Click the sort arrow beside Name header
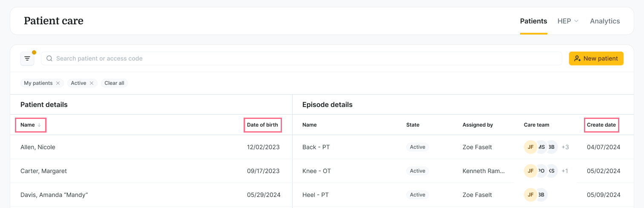The image size is (644, 208). click(x=39, y=125)
